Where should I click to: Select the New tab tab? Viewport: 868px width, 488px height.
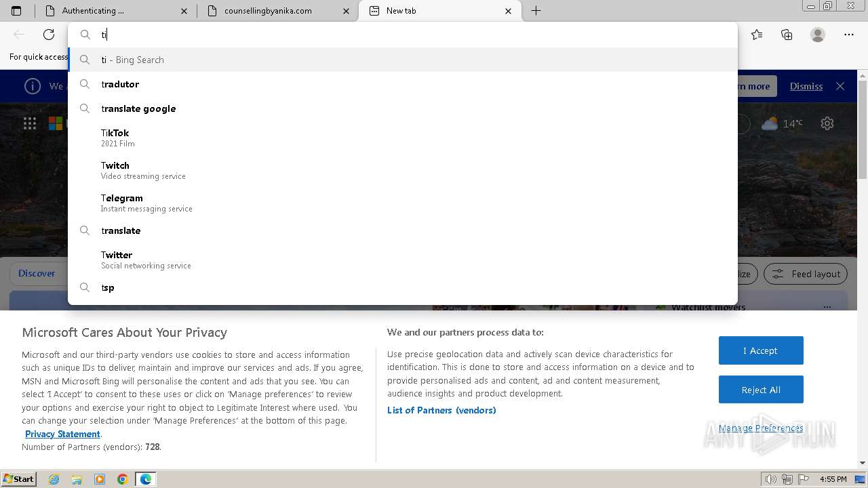tap(439, 11)
